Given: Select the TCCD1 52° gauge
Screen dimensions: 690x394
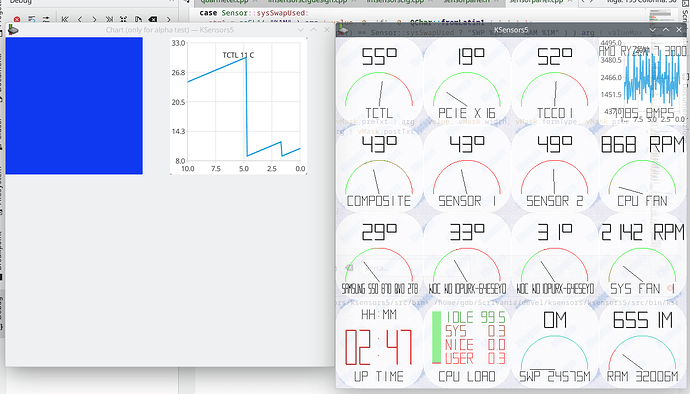Looking at the screenshot, I should click(554, 82).
